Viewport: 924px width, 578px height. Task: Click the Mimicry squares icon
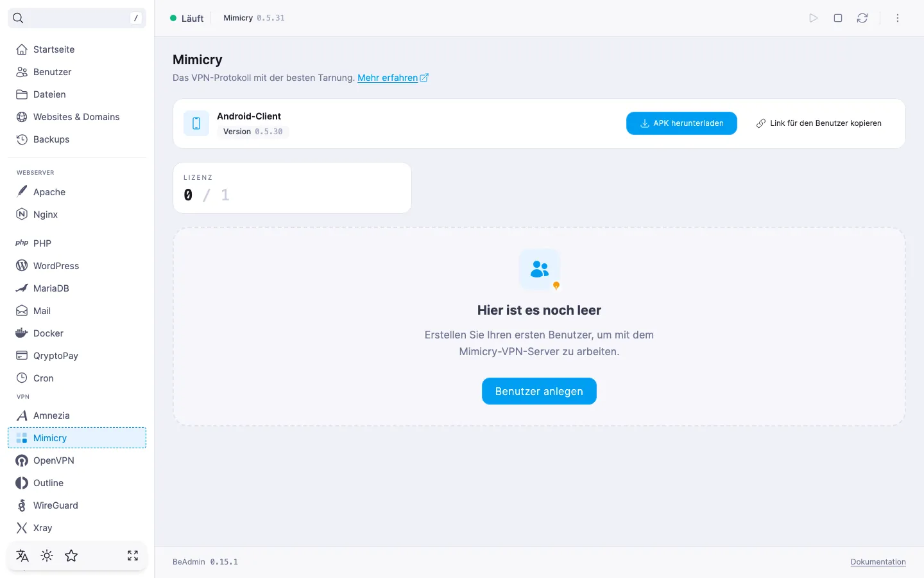coord(22,438)
